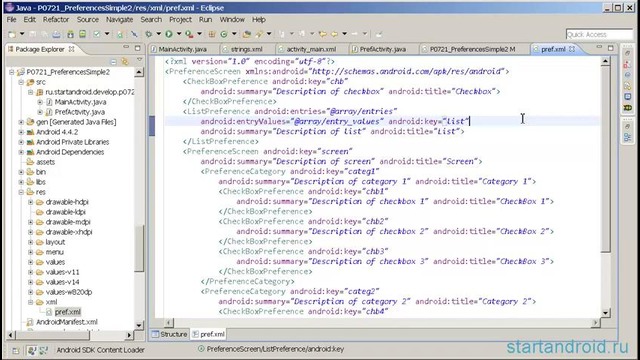Click editor vertical scrollbar down arrow
Image resolution: width=640 pixels, height=360 pixels.
point(606,313)
